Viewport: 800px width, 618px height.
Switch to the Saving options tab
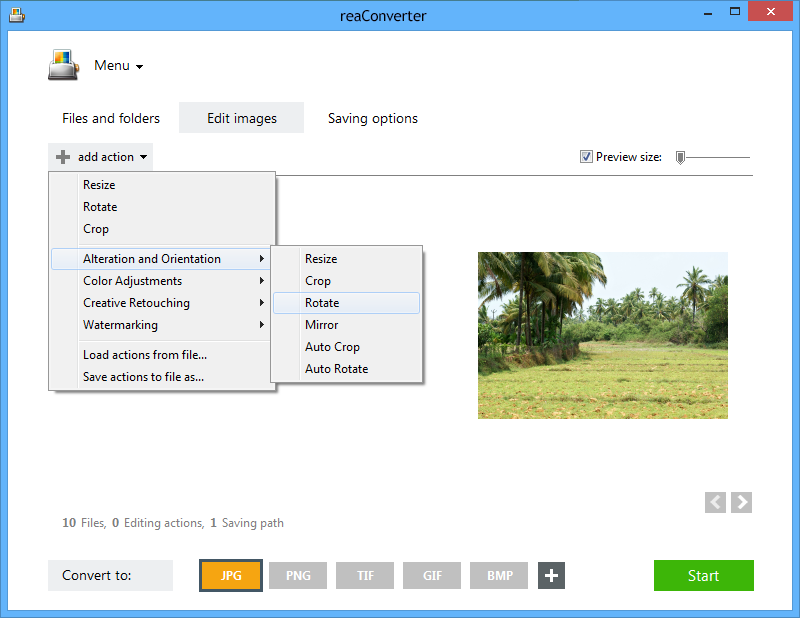tap(372, 118)
